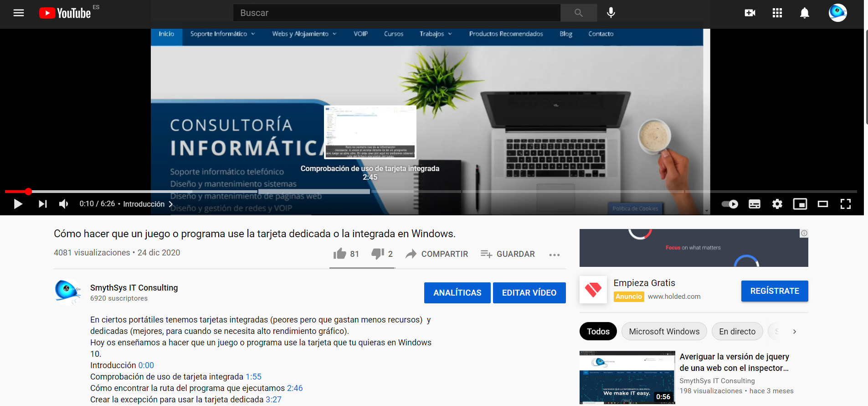
Task: Click the ANALÍTICAS button
Action: pyautogui.click(x=457, y=293)
